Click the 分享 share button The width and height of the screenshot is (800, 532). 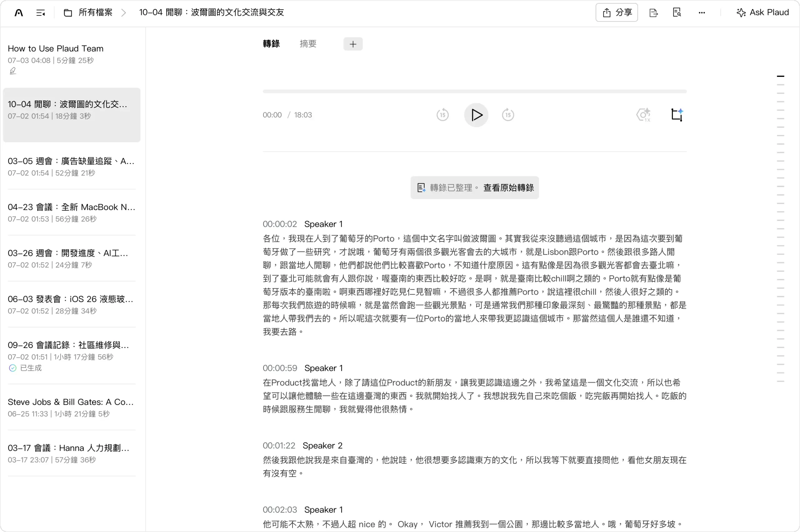tap(616, 12)
